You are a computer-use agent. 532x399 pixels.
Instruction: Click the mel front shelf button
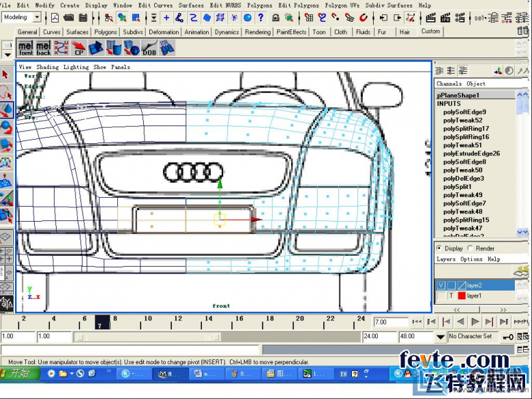click(26, 48)
